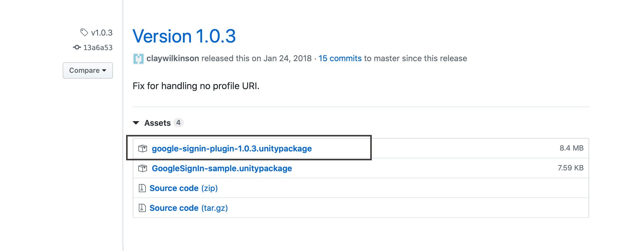Click the commit icon beside 13a6a53
The image size is (644, 251).
pos(77,47)
